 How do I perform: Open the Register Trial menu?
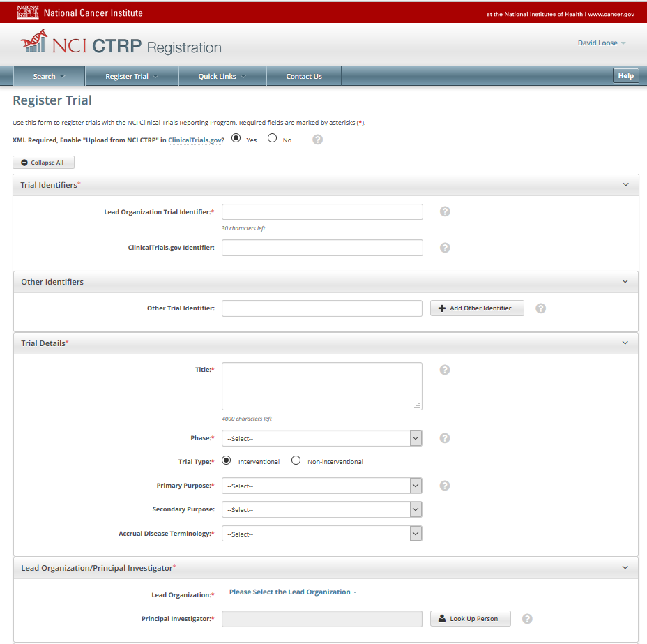click(132, 76)
